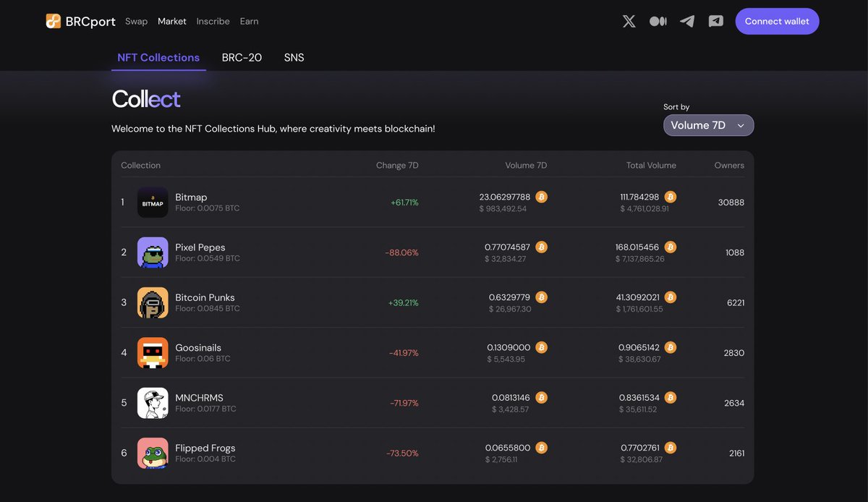Click MNCHRMS' -71.97% change value
The image size is (868, 502).
(404, 403)
